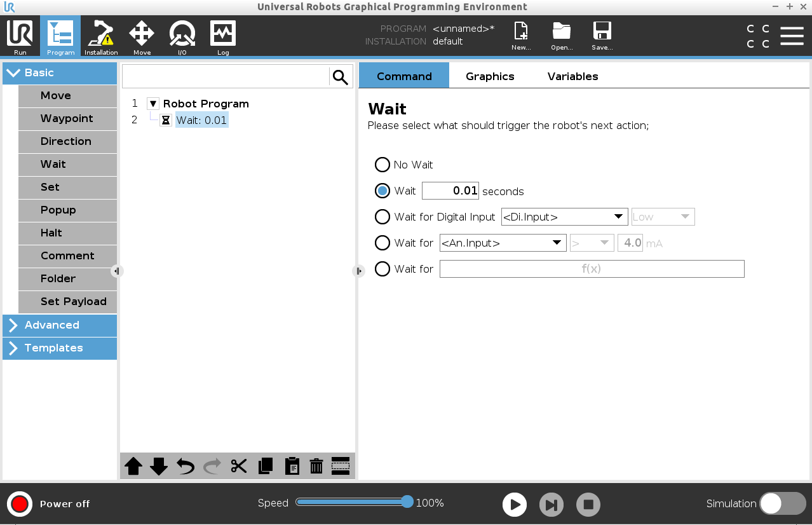Open the Installation screen icon
The height and width of the screenshot is (525, 812).
[101, 37]
